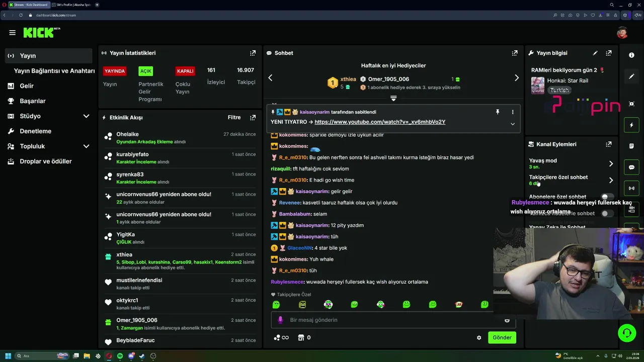This screenshot has height=362, width=644.
Task: Click the Honkai: Star Rail game thumbnail
Action: tap(538, 85)
